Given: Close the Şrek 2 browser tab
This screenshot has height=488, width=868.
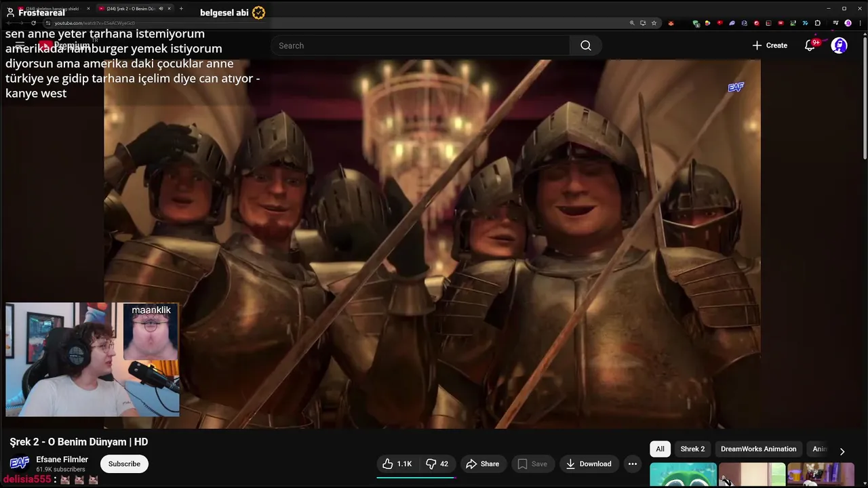Looking at the screenshot, I should tap(170, 9).
